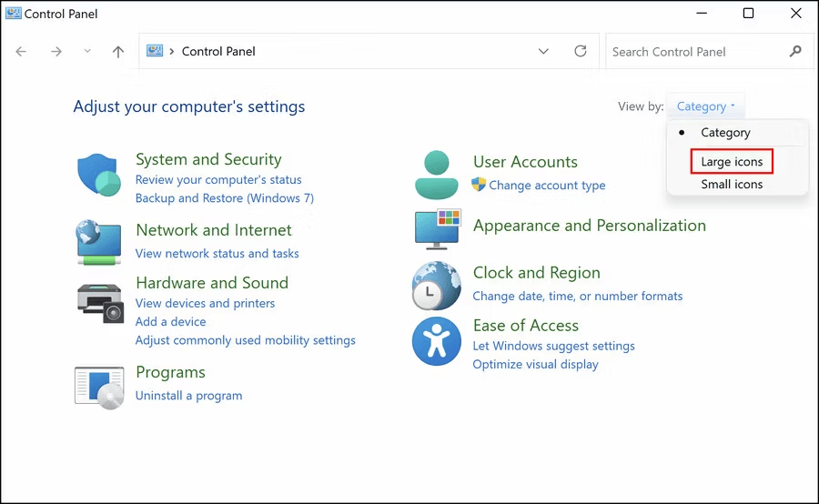
Task: Choose Small icons from View by menu
Action: coord(732,185)
